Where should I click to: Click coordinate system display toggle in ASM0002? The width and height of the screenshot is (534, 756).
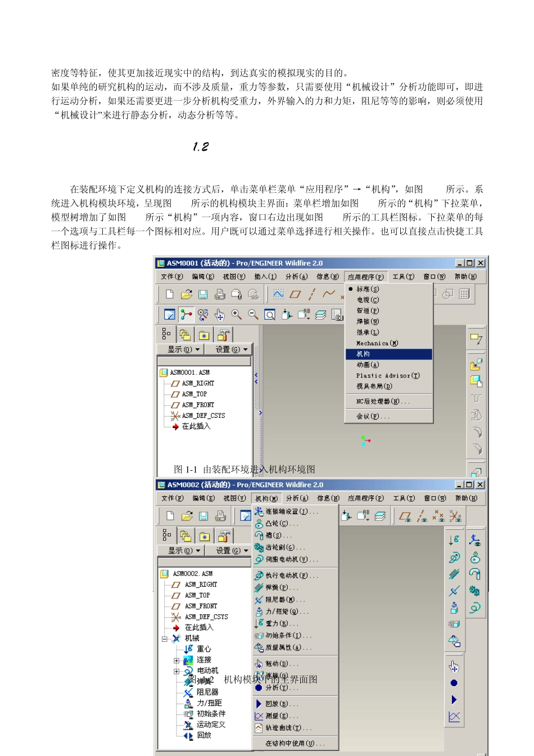click(x=455, y=516)
